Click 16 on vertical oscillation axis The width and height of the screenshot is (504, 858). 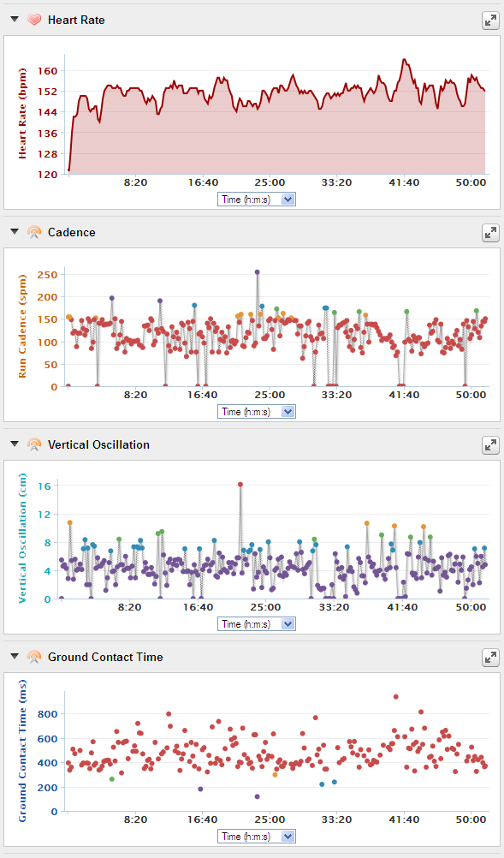coord(44,486)
